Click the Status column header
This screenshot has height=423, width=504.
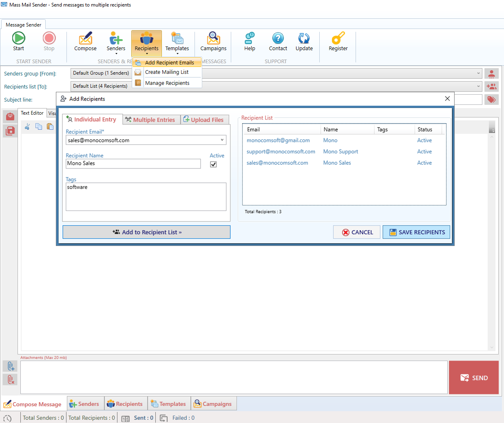[428, 129]
